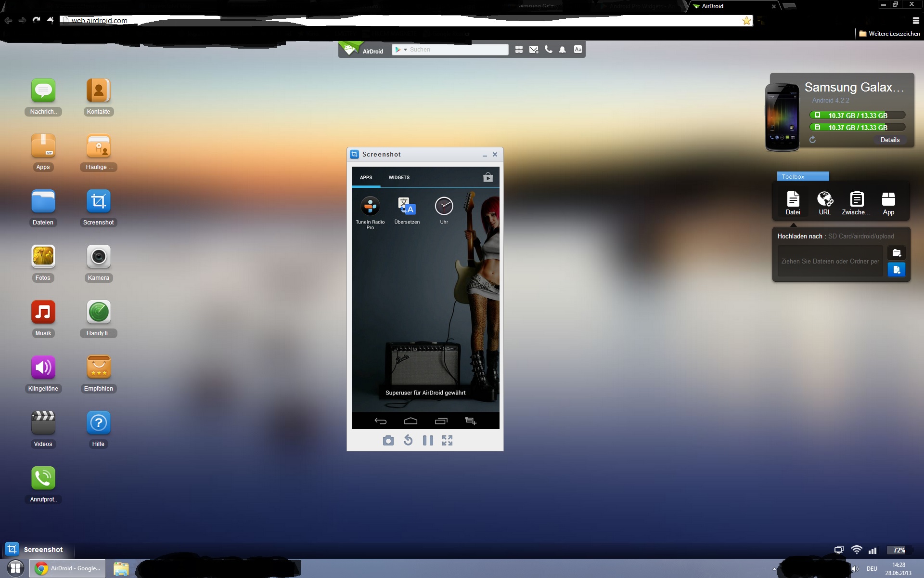Image resolution: width=924 pixels, height=578 pixels.
Task: Tap the phone recent apps button
Action: [x=441, y=421]
